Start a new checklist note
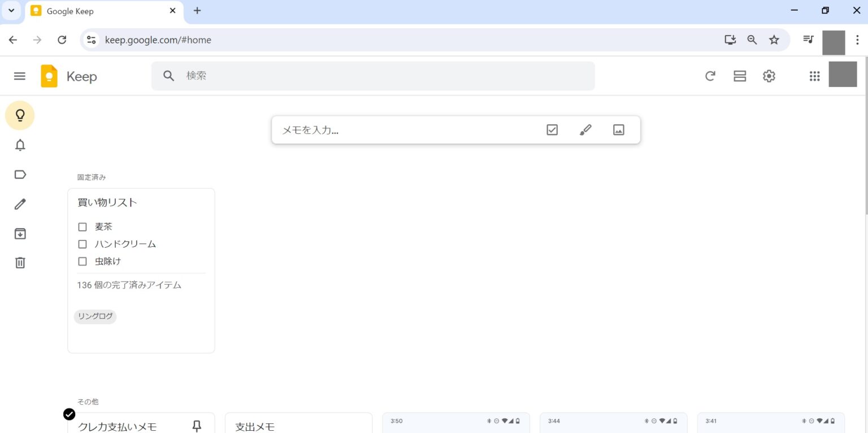Image resolution: width=868 pixels, height=433 pixels. [x=552, y=130]
